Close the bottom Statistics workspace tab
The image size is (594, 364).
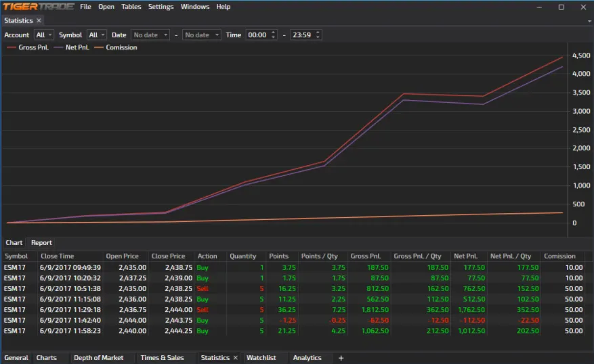(236, 358)
